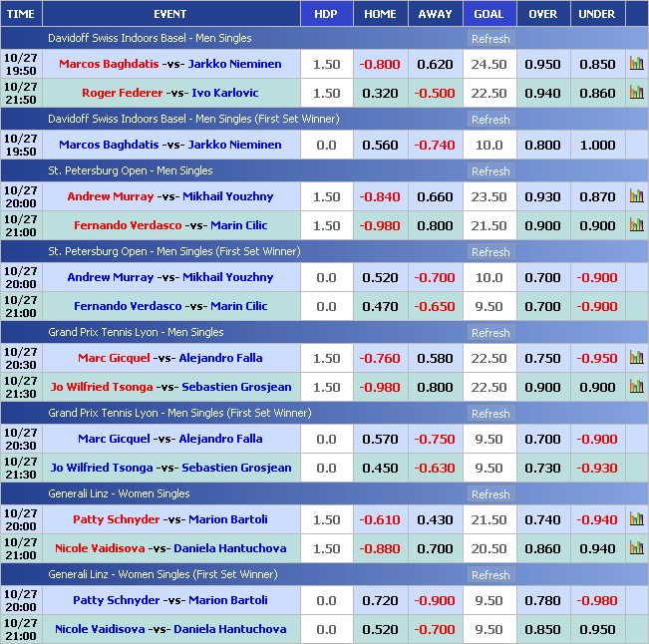Refresh Generali Linz Women Singles section
Screen dimensions: 649x644
(x=489, y=494)
